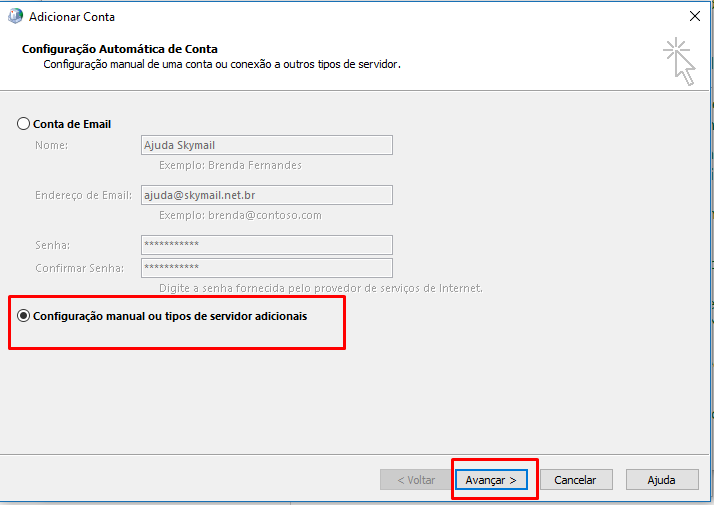Click the Senha password field
714x505 pixels.
tap(267, 245)
